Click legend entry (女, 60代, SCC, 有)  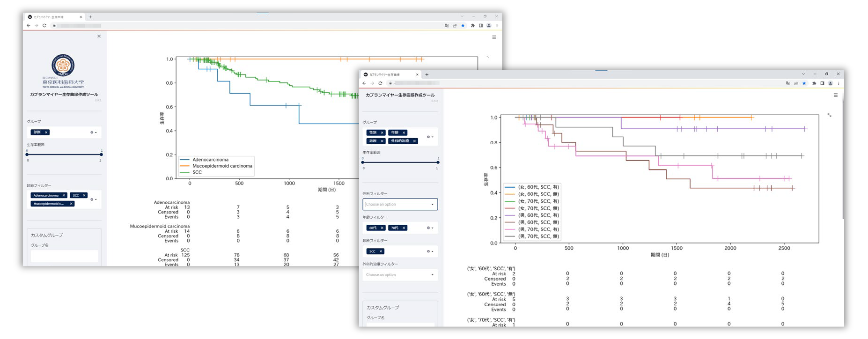pos(532,187)
